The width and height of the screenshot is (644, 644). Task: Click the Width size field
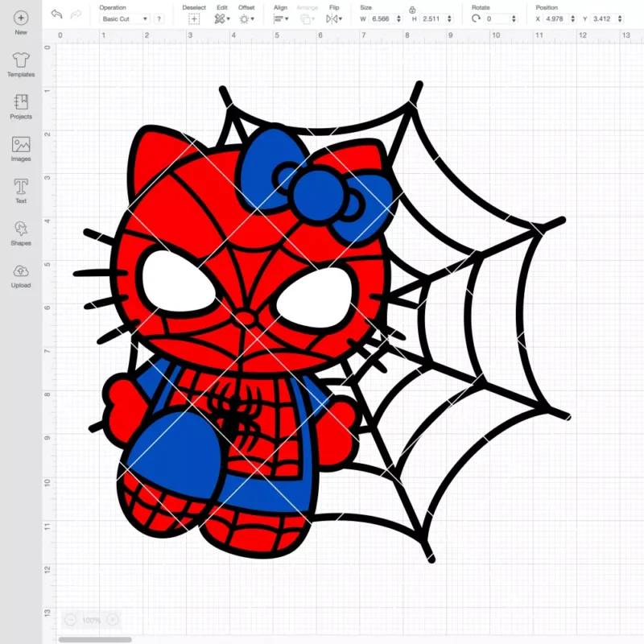pos(380,19)
